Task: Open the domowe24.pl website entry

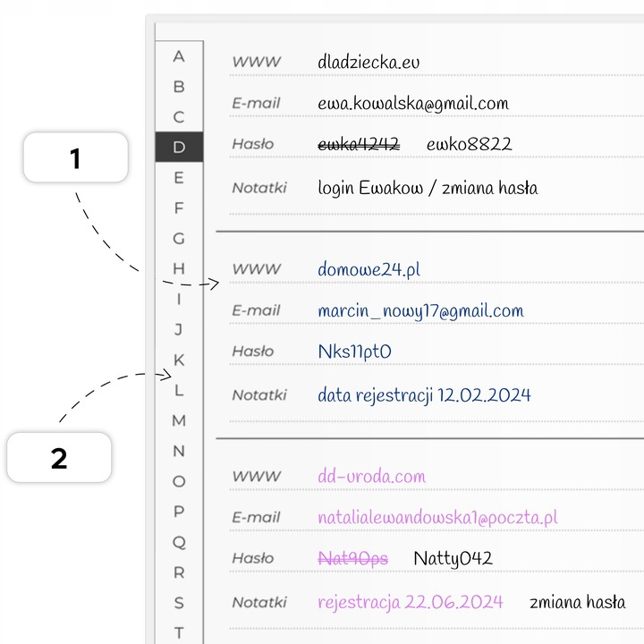Action: click(x=369, y=269)
